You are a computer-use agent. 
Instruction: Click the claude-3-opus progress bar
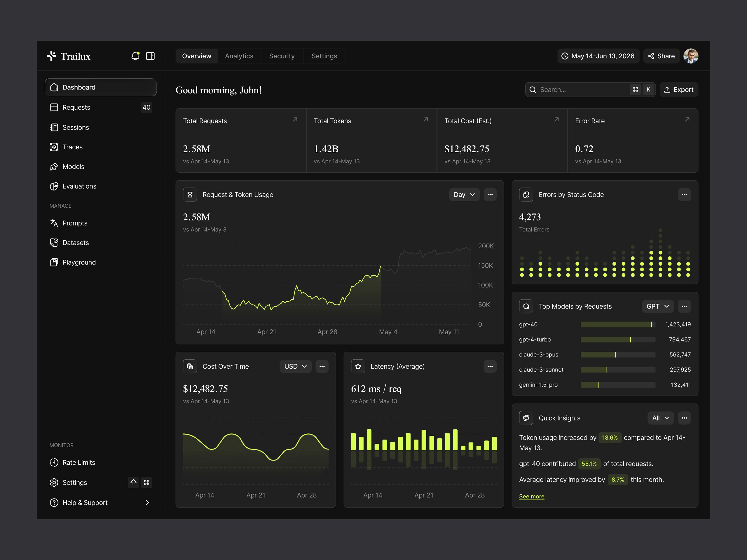[x=618, y=355]
